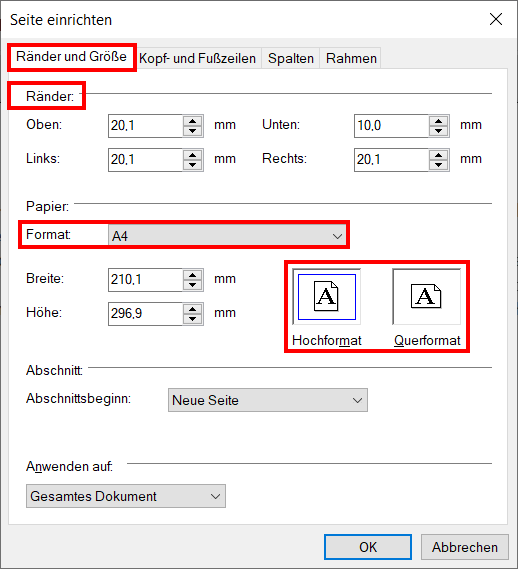Switch to the Kopf- und Fußzeilen tab
This screenshot has height=569, width=518.
[x=197, y=58]
